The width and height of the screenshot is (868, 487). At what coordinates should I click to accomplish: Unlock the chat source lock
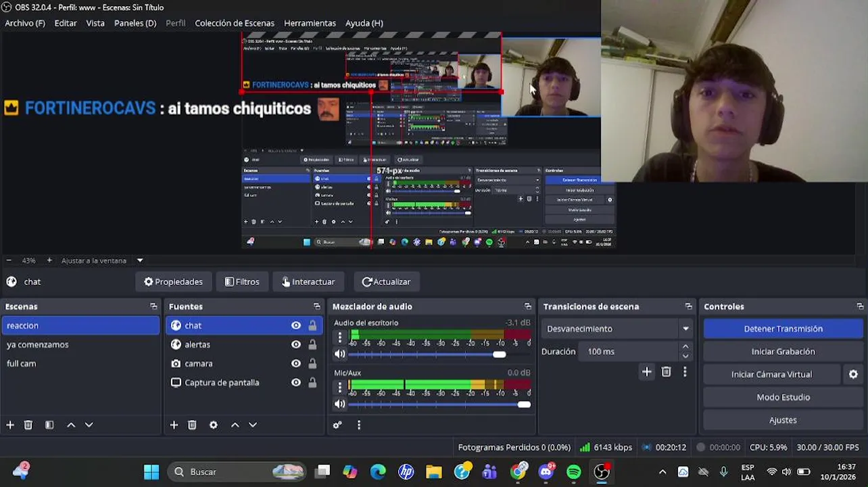point(312,325)
